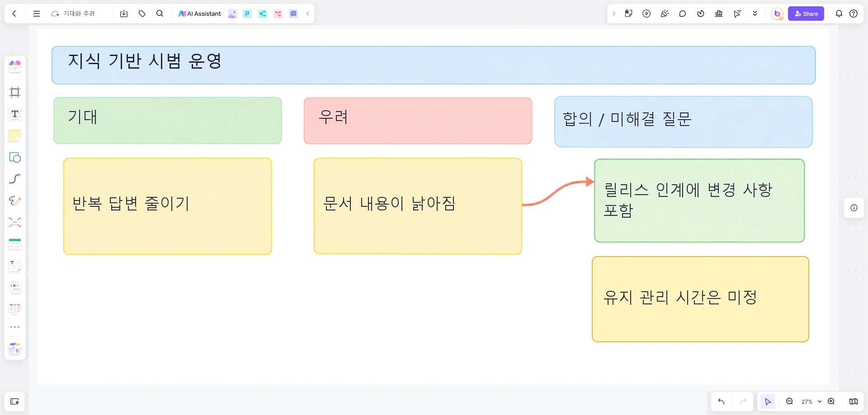The image size is (868, 415).
Task: Open the tag icon in top toolbar
Action: click(142, 14)
